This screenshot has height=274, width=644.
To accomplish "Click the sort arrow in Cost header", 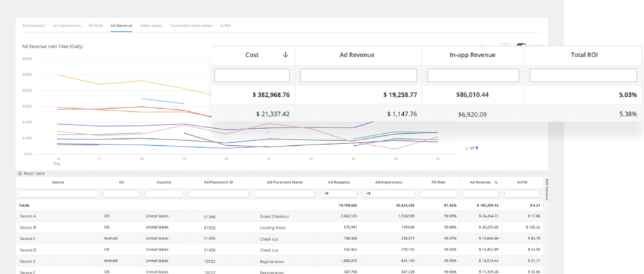I will (286, 55).
